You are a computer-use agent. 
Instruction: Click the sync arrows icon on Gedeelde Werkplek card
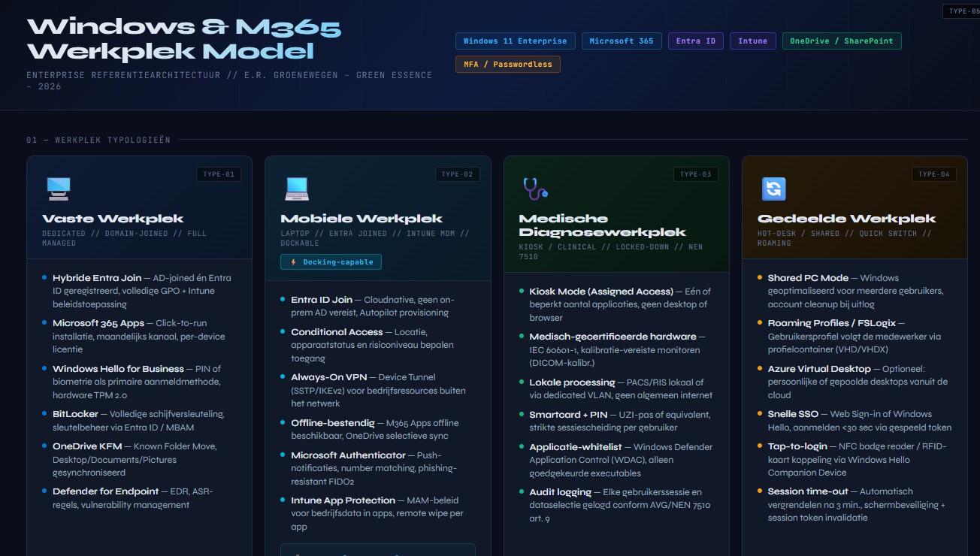[x=773, y=188]
